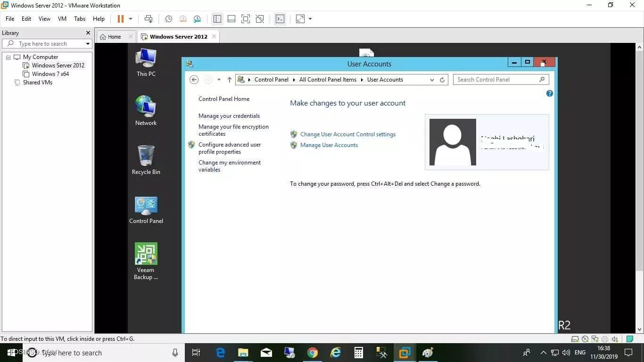Click the stretch guest display icon
The height and width of the screenshot is (362, 644).
pyautogui.click(x=300, y=19)
